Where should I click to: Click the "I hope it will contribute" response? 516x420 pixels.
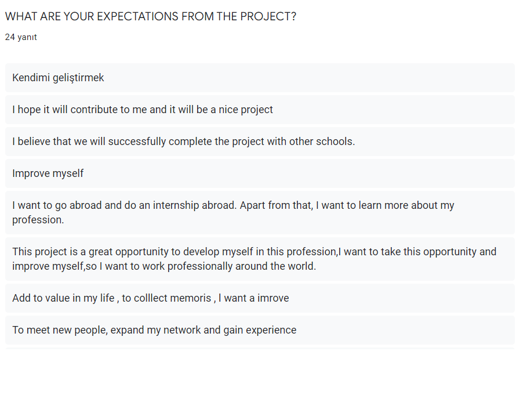[x=143, y=110]
